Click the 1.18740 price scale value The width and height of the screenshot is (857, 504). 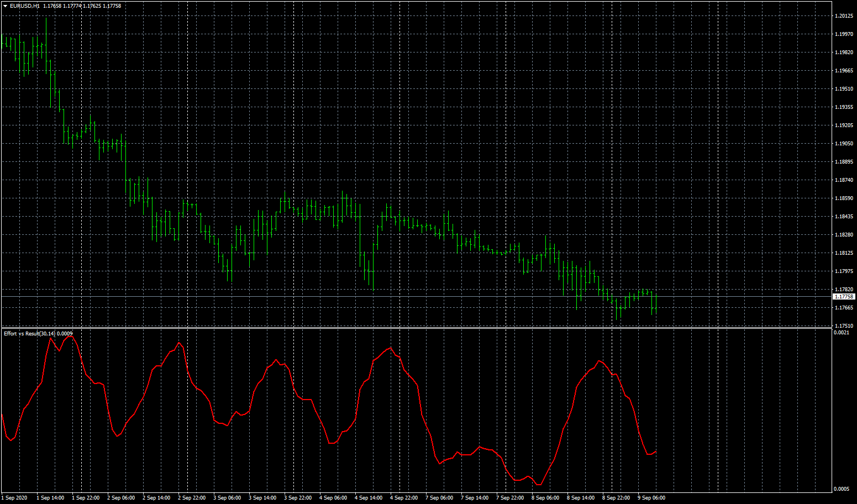(844, 180)
